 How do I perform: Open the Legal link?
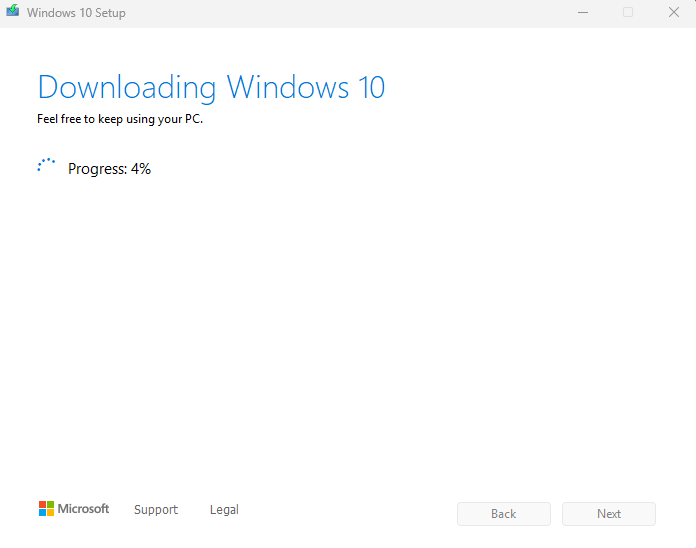pos(224,510)
